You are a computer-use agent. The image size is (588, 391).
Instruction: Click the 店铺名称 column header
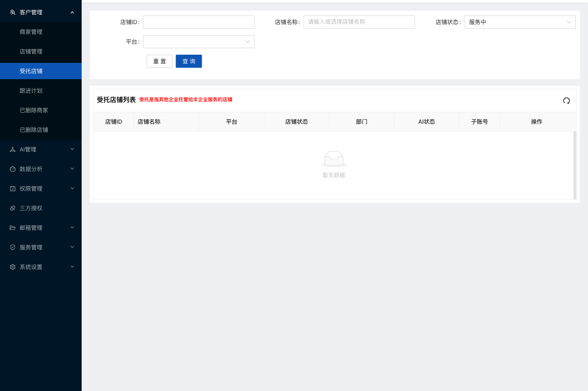coord(167,122)
